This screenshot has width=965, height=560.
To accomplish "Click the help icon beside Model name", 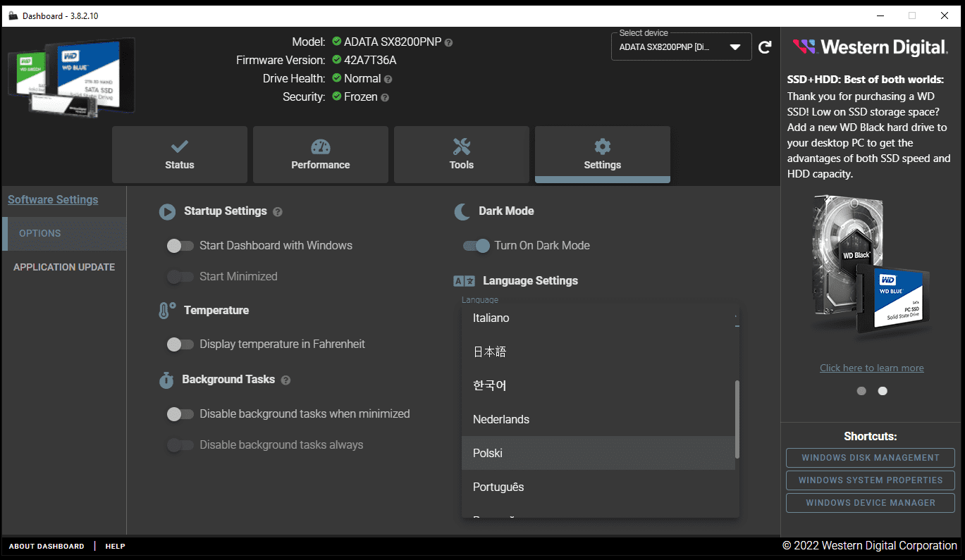I will pos(449,42).
